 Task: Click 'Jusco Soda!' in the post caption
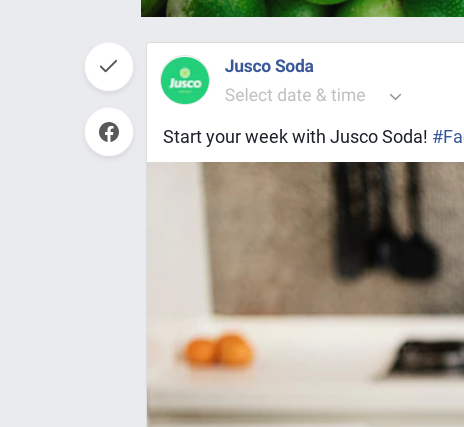379,137
